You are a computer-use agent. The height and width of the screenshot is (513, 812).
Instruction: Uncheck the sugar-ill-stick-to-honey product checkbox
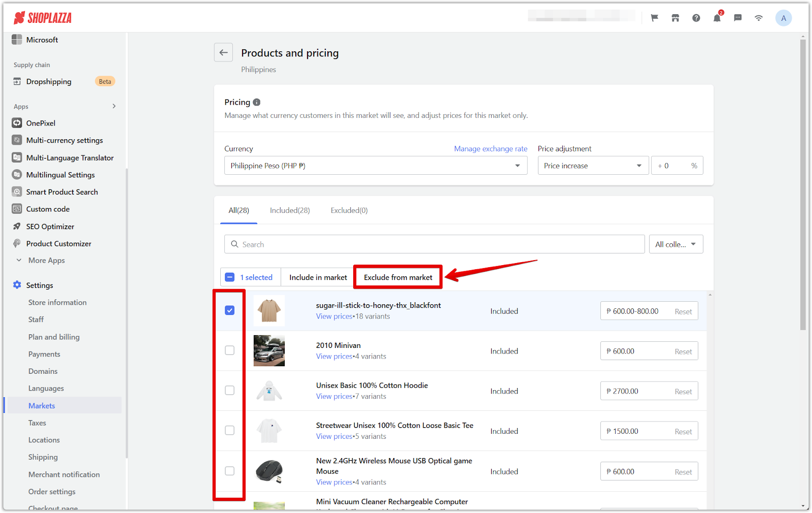pyautogui.click(x=230, y=310)
